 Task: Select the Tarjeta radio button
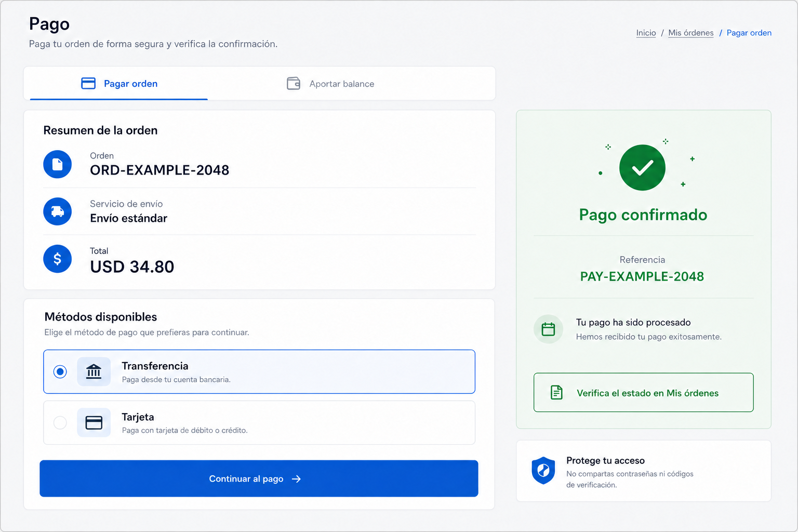60,422
